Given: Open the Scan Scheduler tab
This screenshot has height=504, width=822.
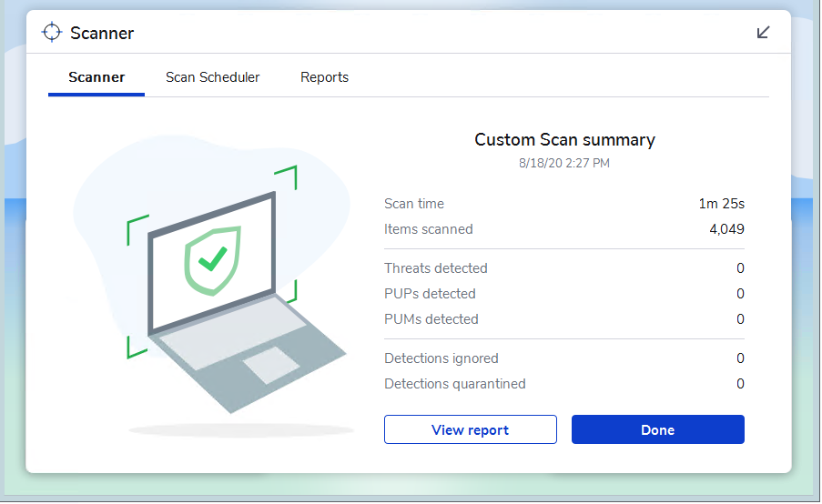Looking at the screenshot, I should (x=212, y=77).
